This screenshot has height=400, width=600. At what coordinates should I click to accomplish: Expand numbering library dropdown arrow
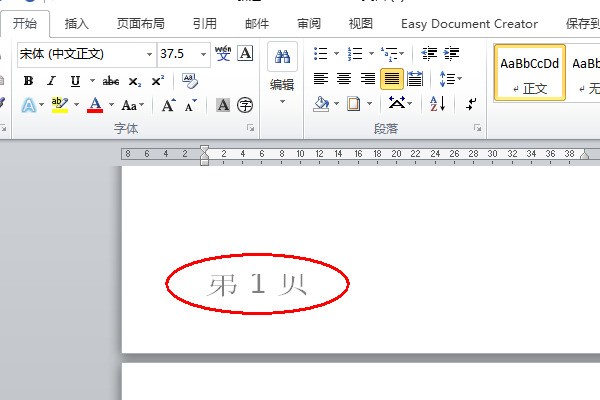click(371, 53)
